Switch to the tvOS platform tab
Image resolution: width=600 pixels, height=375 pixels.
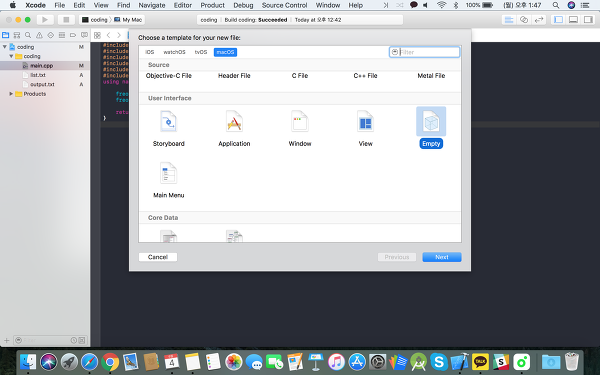(x=201, y=52)
